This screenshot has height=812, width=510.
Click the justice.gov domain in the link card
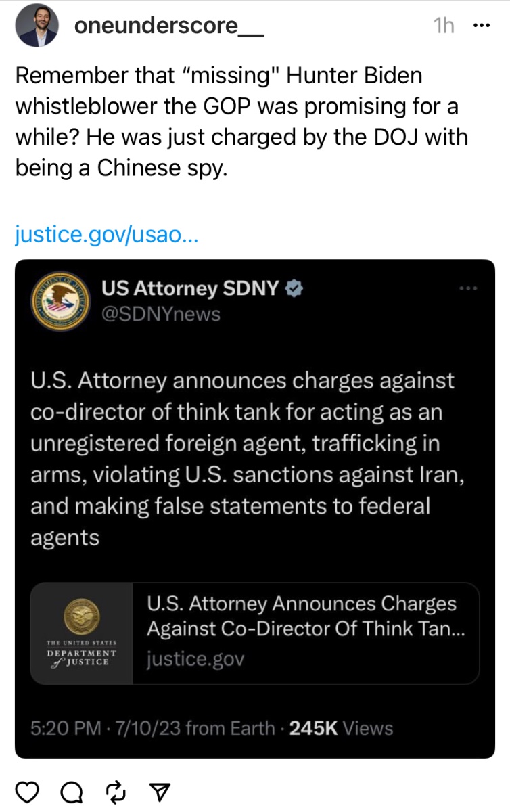coord(195,659)
